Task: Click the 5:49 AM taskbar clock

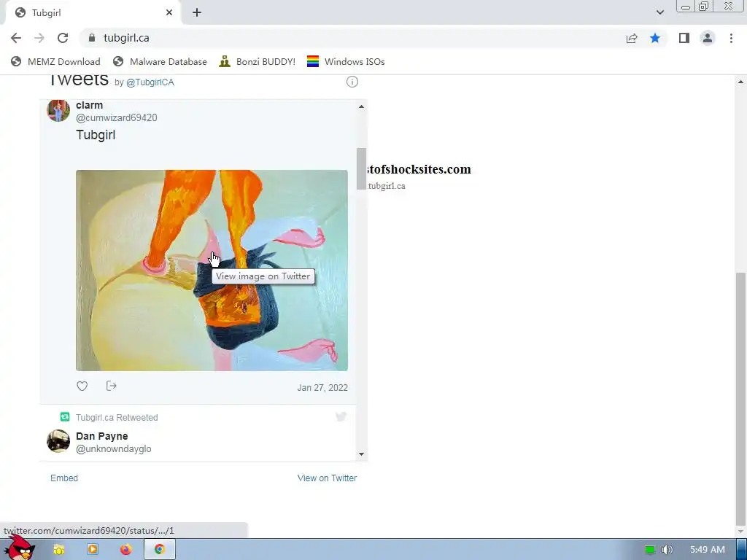Action: click(708, 550)
